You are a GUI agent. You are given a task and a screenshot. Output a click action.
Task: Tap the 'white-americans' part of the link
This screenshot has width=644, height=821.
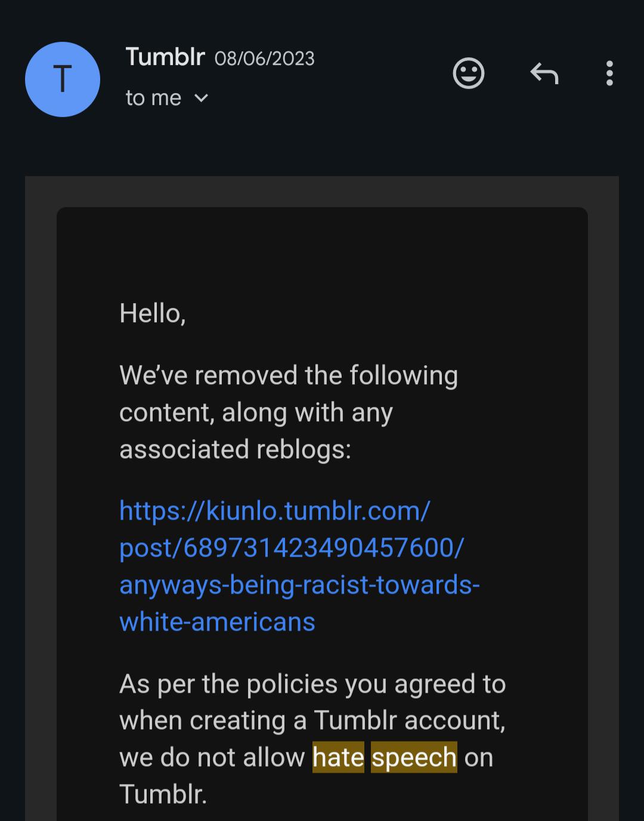217,622
